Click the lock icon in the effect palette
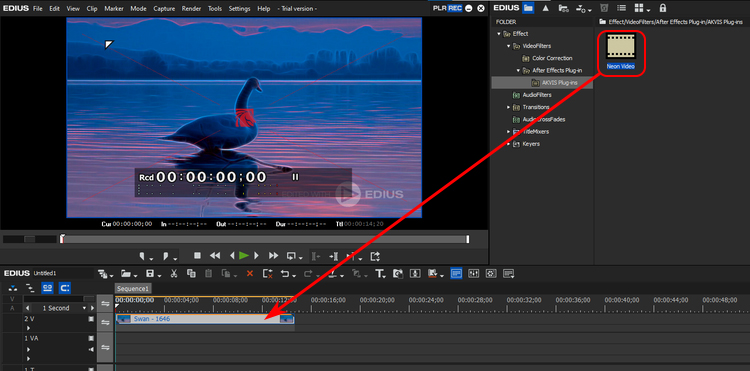This screenshot has width=750, height=371. pyautogui.click(x=662, y=8)
